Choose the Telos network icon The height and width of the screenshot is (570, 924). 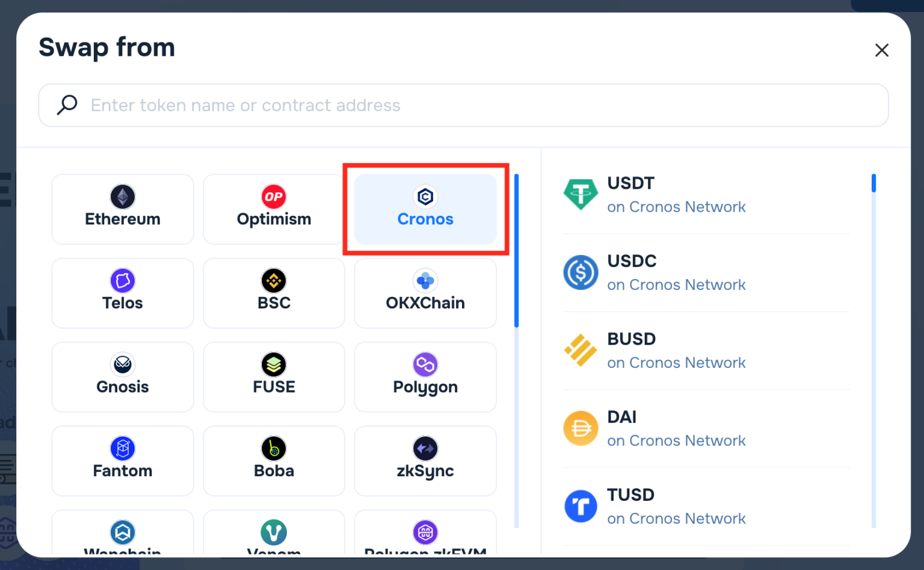(122, 280)
